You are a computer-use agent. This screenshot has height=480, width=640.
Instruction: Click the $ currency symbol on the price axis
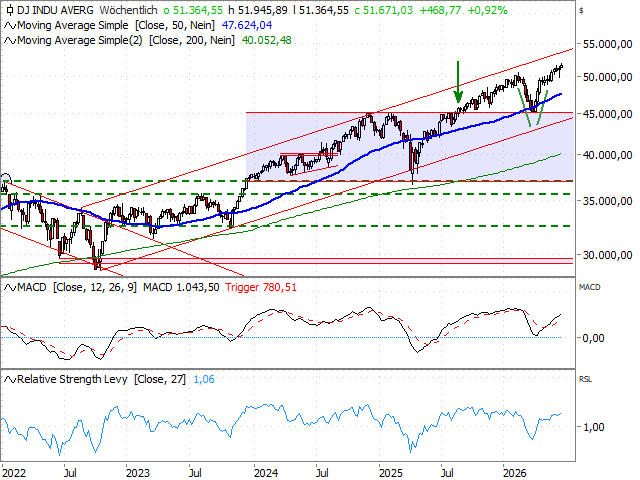point(581,11)
